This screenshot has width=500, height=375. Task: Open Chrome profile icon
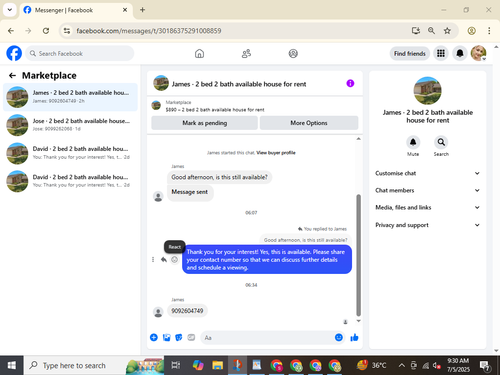pos(471,31)
